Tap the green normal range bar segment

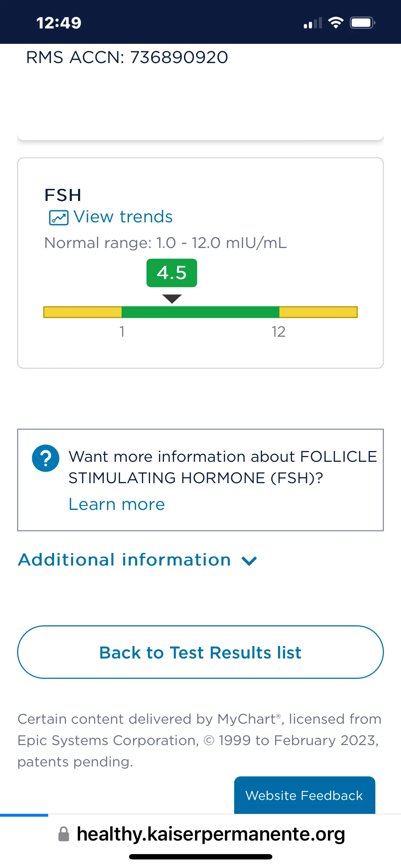coord(200,312)
